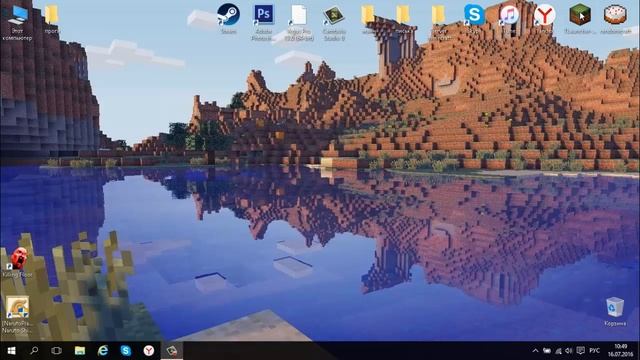Viewport: 640px width, 360px height.
Task: Open Yandex Browser pinned on taskbar
Action: click(149, 351)
